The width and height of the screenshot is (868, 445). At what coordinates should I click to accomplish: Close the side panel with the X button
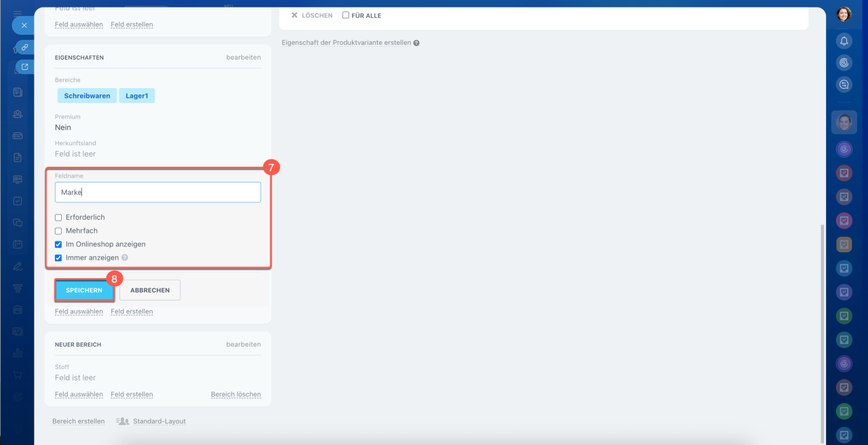(x=24, y=25)
